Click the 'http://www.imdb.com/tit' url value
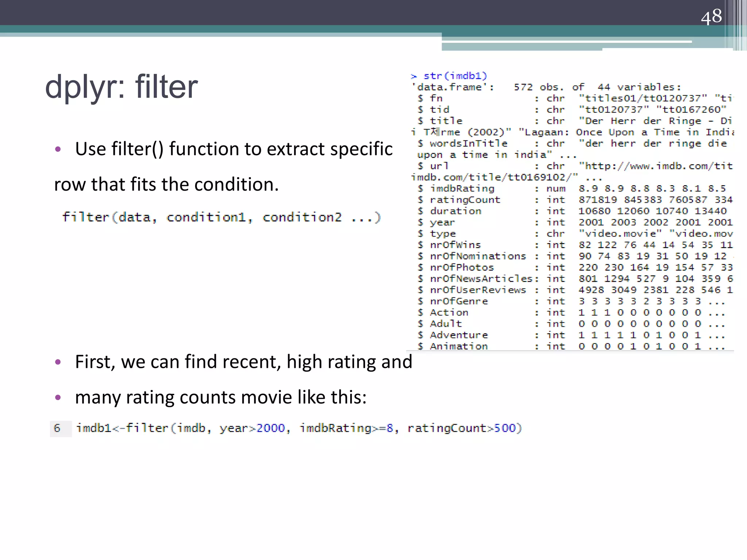The height and width of the screenshot is (560, 747). click(655, 166)
